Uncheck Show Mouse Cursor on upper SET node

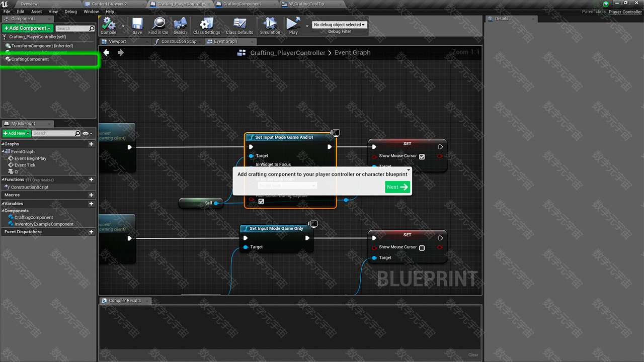(422, 156)
